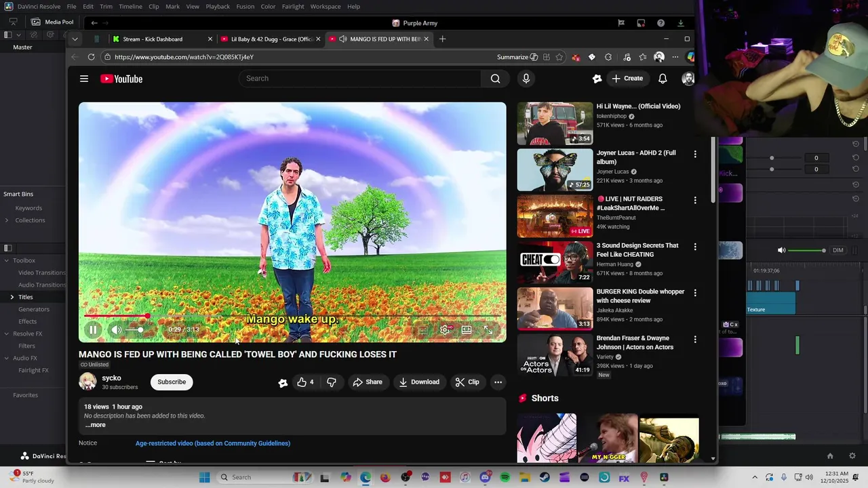Open the DaVinci Resolve File menu
The image size is (868, 488).
point(71,6)
